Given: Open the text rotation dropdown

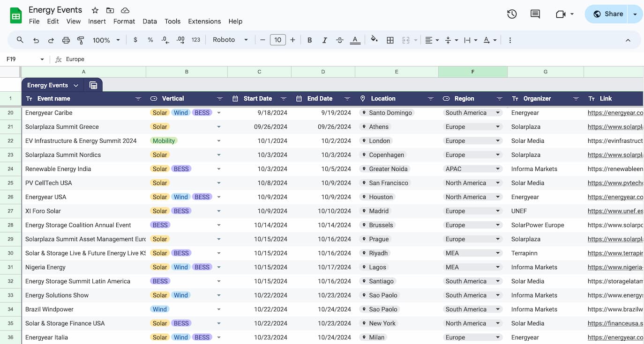Looking at the screenshot, I should click(490, 40).
